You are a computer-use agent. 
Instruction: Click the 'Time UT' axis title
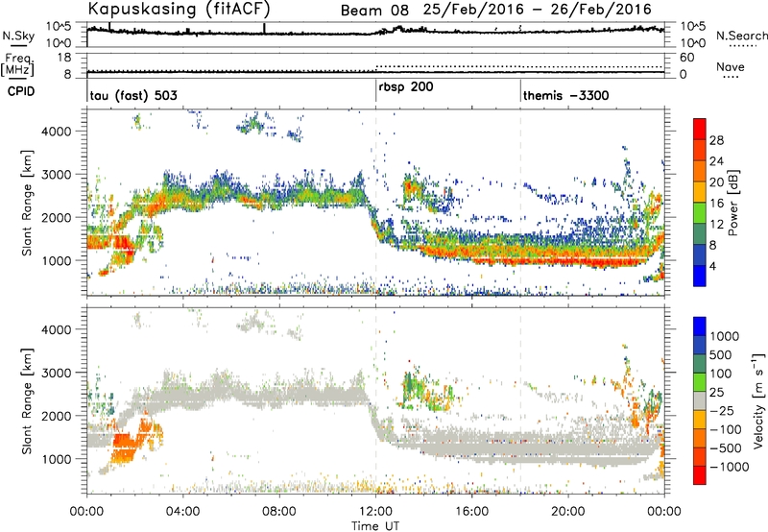click(375, 526)
